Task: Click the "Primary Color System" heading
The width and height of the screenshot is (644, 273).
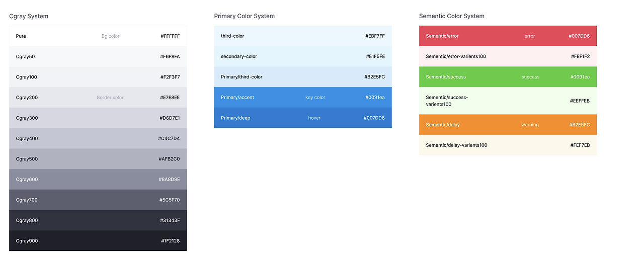Action: tap(245, 16)
